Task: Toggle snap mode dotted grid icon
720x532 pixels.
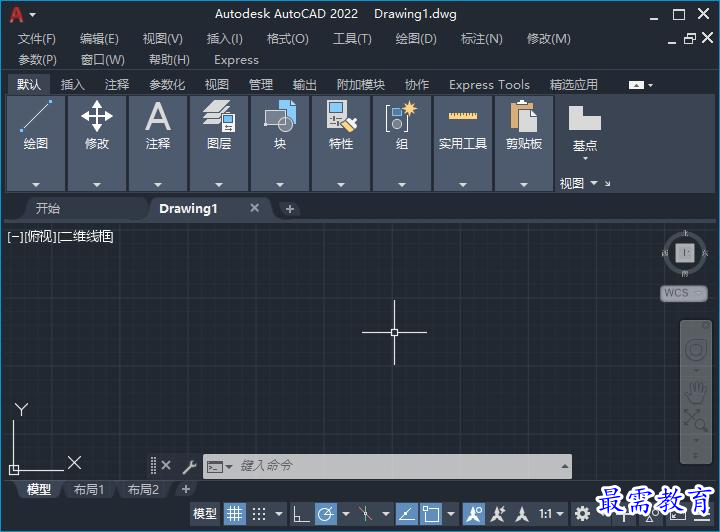Action: pos(259,514)
